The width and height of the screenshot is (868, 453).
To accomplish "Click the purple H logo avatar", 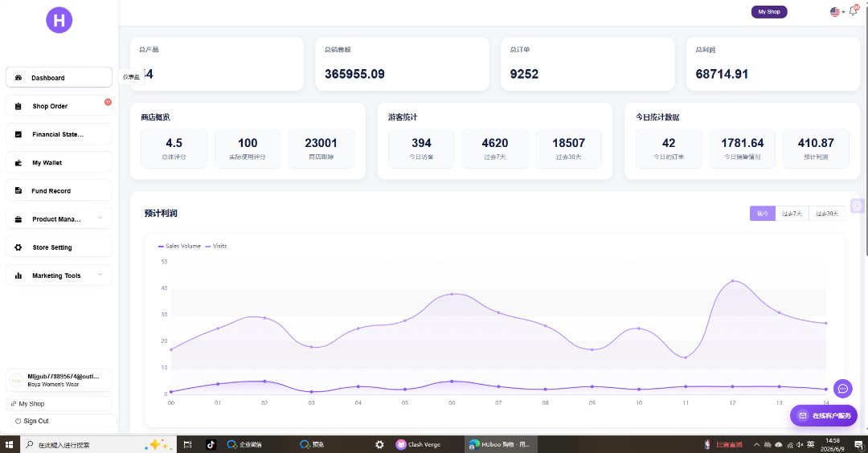I will 59,20.
